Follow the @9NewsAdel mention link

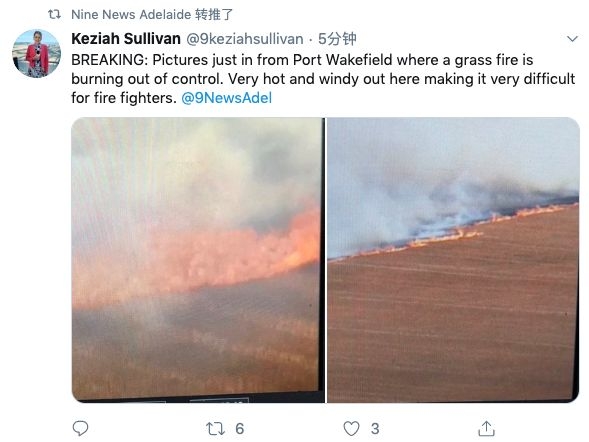point(227,98)
